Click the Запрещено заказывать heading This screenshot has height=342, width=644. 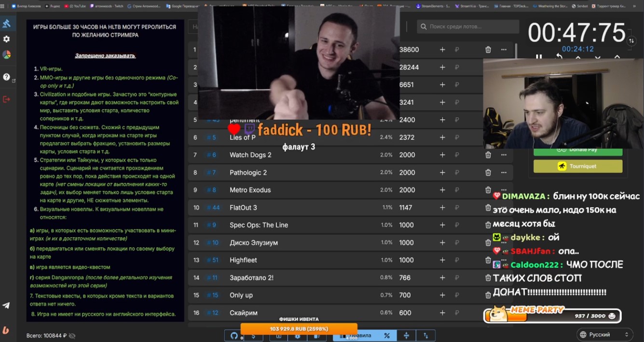105,55
